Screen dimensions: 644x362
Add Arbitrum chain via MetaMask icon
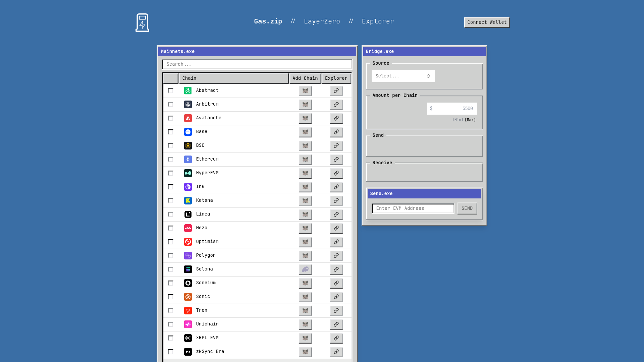tap(305, 105)
